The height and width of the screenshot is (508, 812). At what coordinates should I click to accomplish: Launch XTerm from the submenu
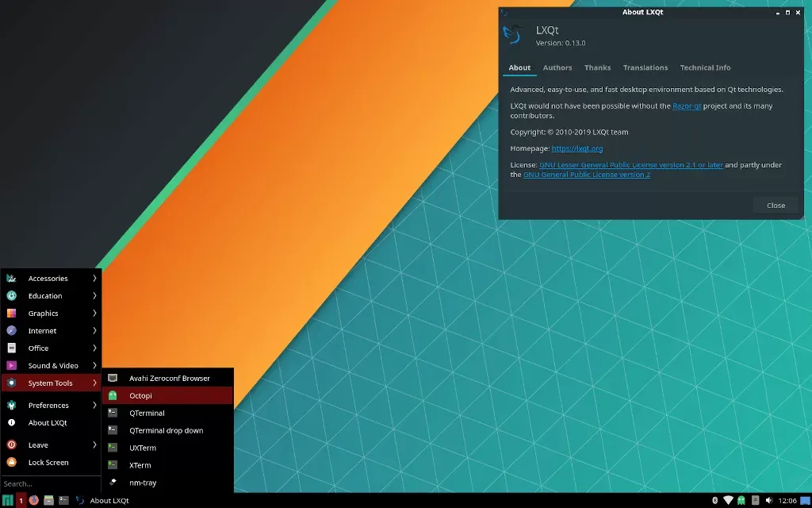pyautogui.click(x=168, y=465)
